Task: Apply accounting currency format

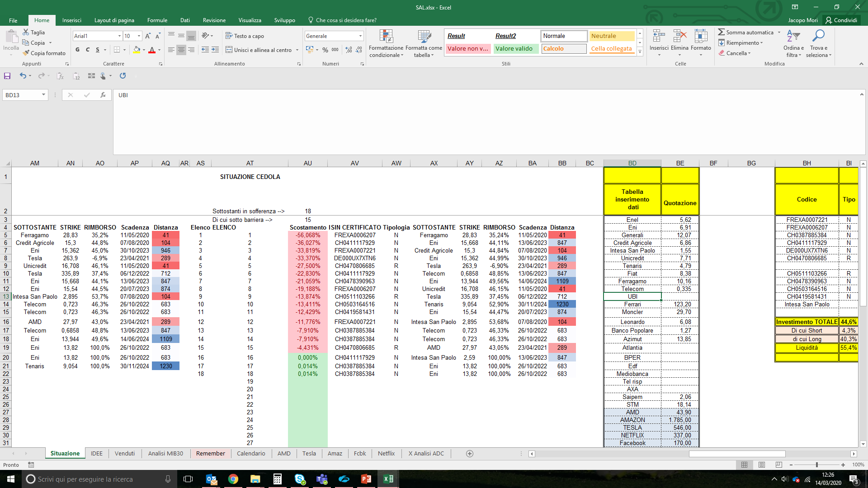Action: tap(310, 50)
